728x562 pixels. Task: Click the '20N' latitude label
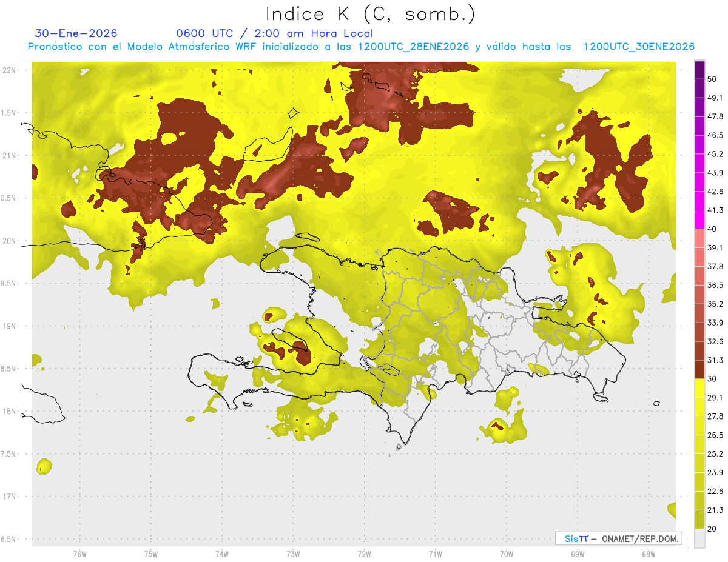pos(9,241)
